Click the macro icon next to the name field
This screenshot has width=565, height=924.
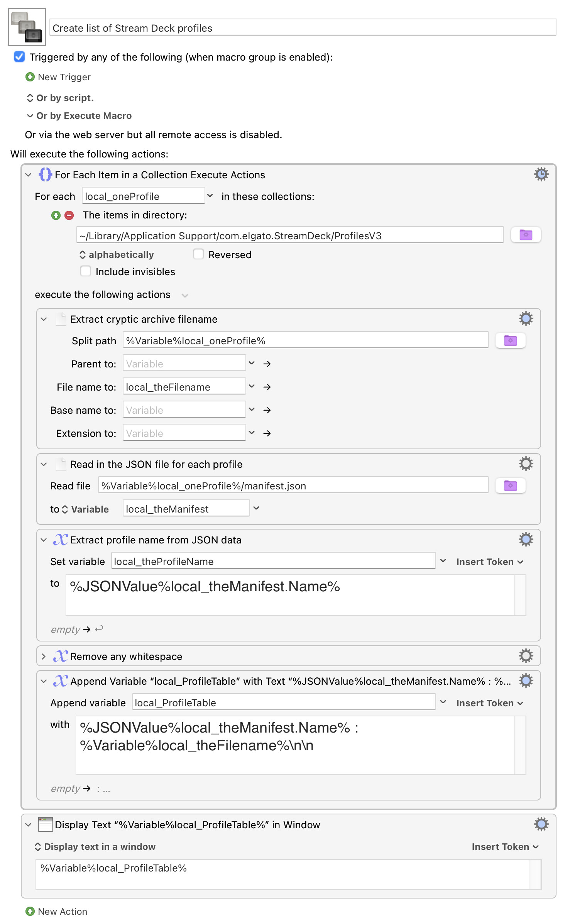[27, 27]
